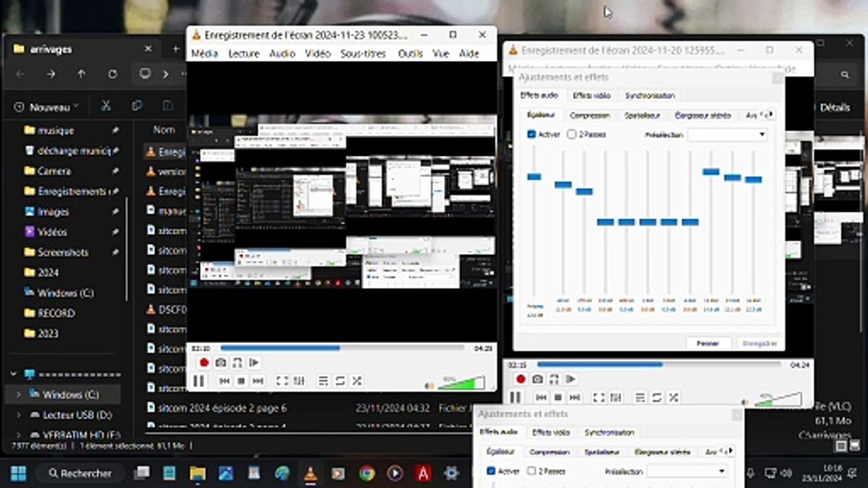
Task: Take a snapshot in the 2024-11-23 VLC window
Action: click(x=220, y=363)
